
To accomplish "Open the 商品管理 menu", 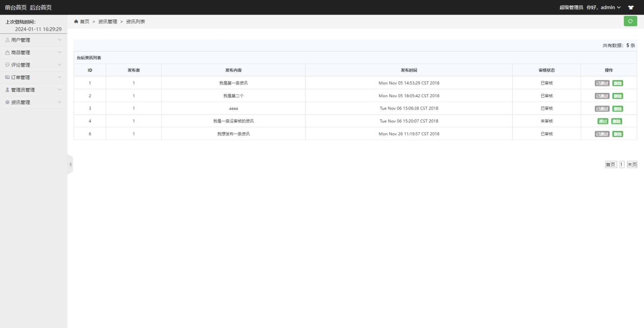I will (33, 53).
